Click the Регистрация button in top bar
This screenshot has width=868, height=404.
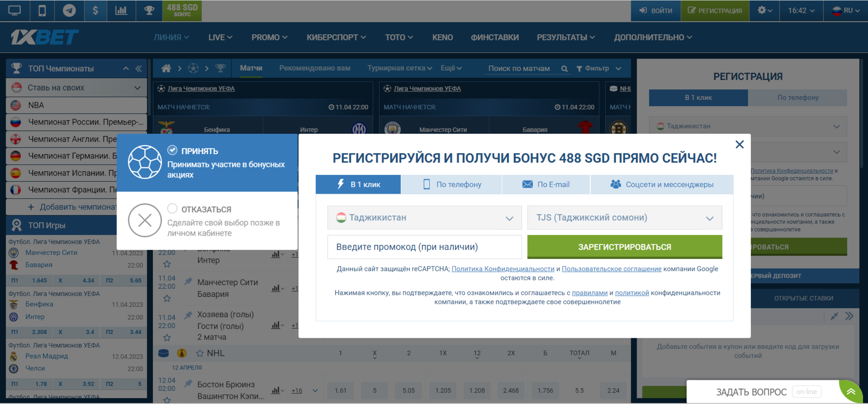[715, 10]
